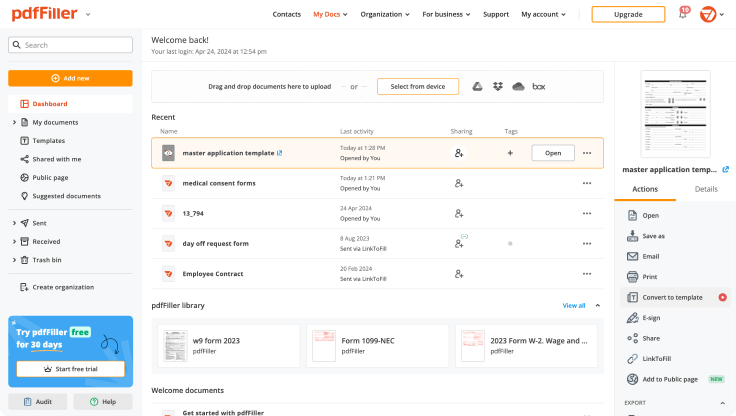Click the Search input field
Image resolution: width=736 pixels, height=416 pixels.
point(70,45)
